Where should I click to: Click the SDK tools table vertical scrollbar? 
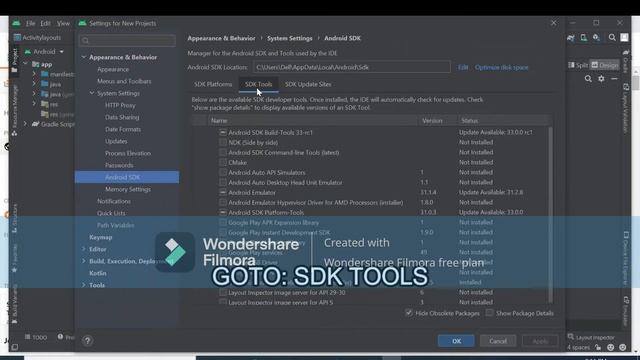550,214
